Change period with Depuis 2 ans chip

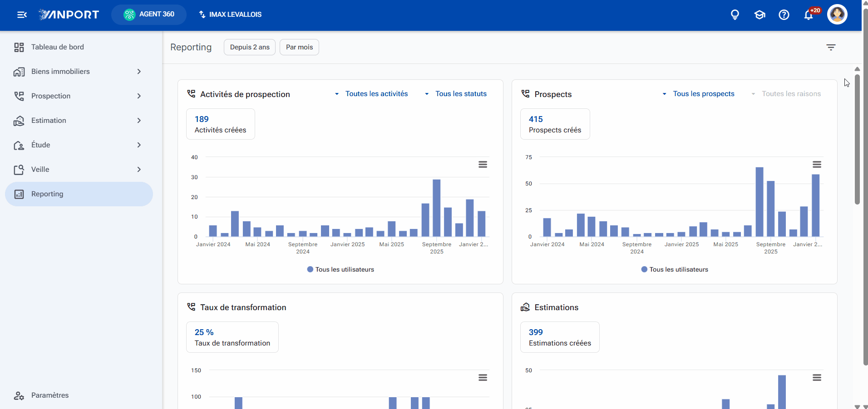pos(250,47)
